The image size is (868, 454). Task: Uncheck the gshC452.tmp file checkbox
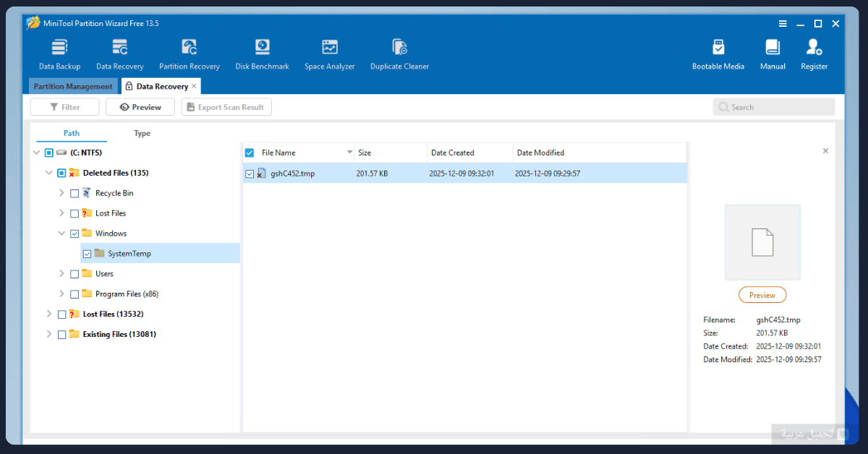(x=250, y=174)
